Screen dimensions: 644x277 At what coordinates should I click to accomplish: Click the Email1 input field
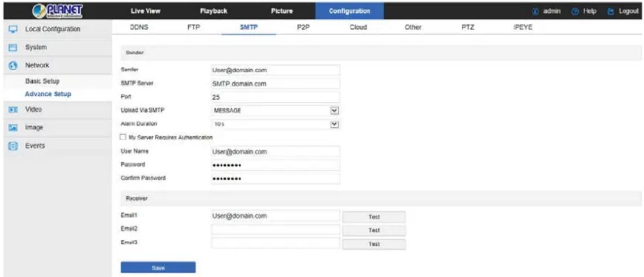[x=275, y=216]
